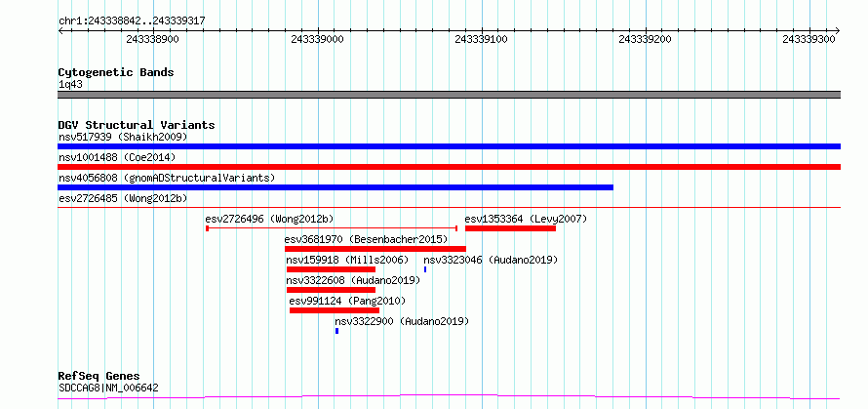Click the nsv517939 (Shaikh2009) blue variant bar
Image resolution: width=868 pixels, height=409 pixels.
click(x=449, y=146)
